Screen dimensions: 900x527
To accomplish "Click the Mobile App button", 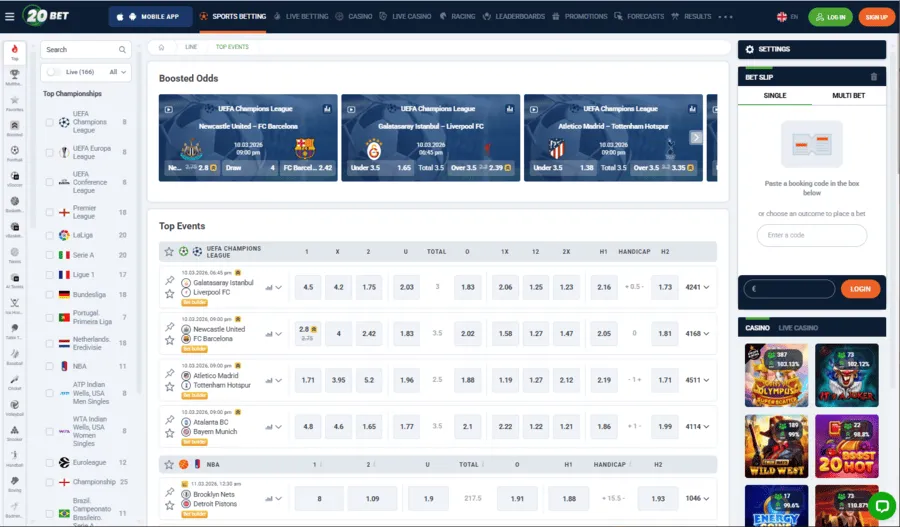I will click(x=149, y=17).
